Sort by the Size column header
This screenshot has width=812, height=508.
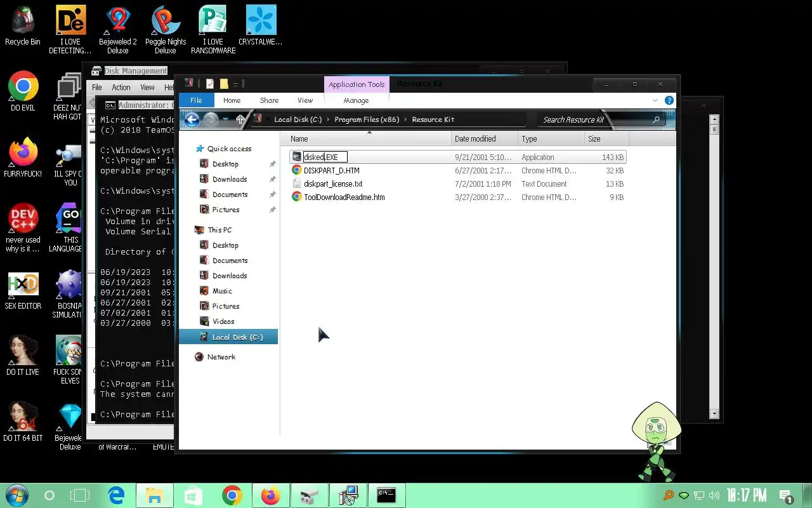[x=606, y=138]
